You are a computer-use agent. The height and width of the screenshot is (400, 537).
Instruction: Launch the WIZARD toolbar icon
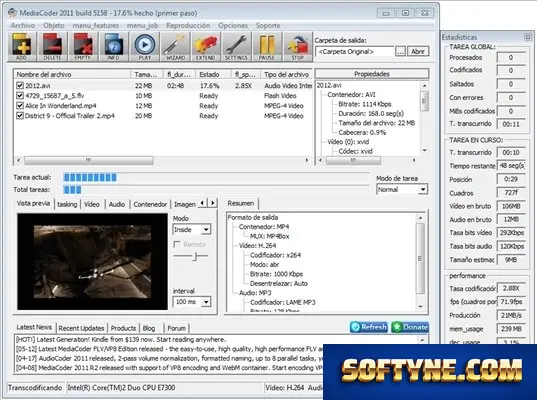point(175,47)
